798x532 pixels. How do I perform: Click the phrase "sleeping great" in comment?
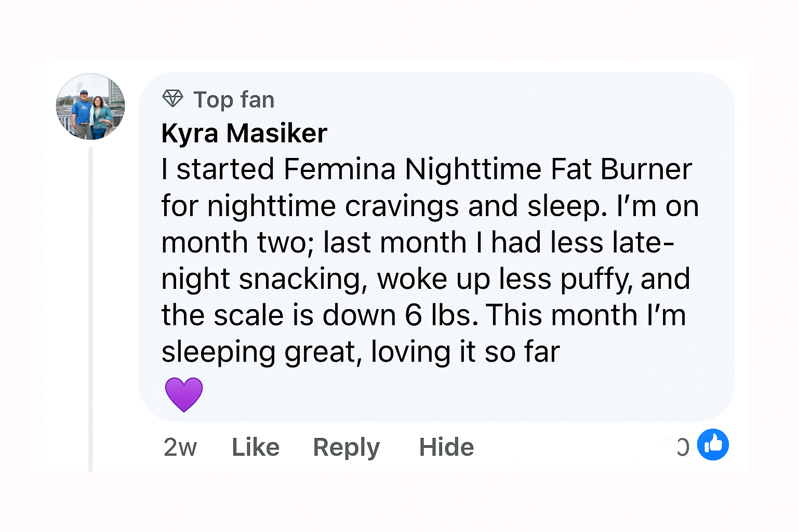[x=258, y=352]
